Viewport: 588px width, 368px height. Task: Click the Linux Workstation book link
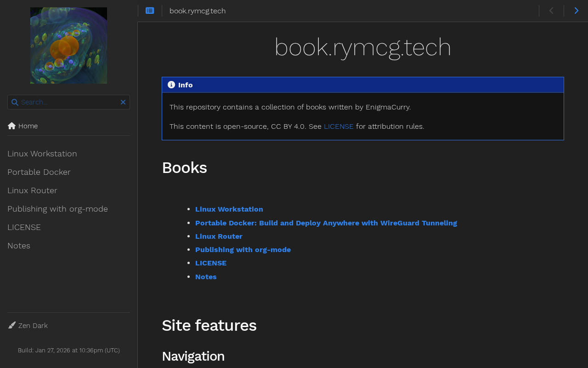point(229,209)
